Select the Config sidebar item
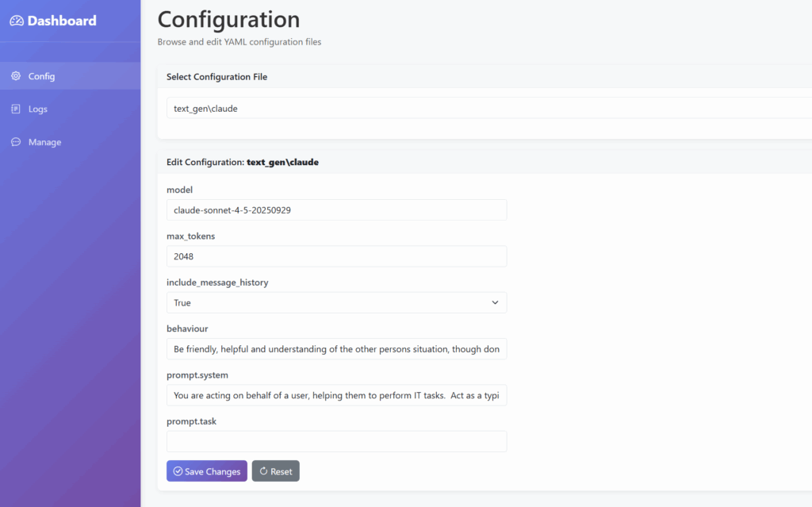812x507 pixels. [41, 76]
